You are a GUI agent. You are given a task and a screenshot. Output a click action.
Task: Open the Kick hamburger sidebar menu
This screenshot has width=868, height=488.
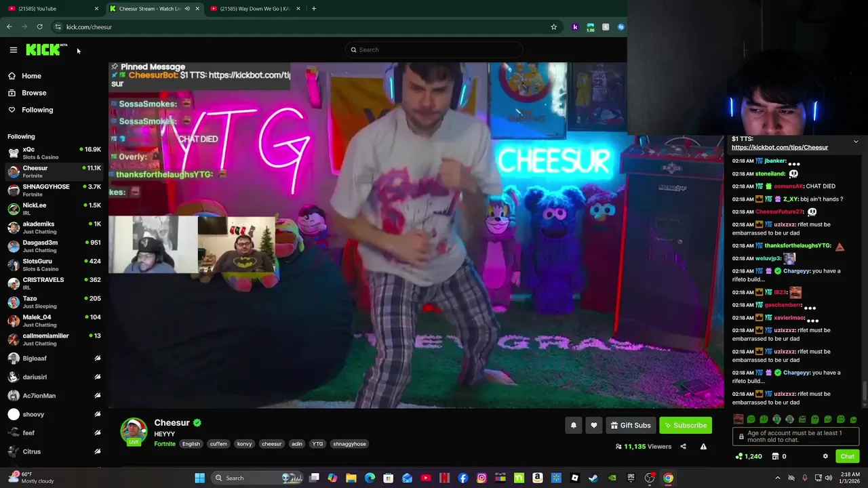tap(13, 49)
